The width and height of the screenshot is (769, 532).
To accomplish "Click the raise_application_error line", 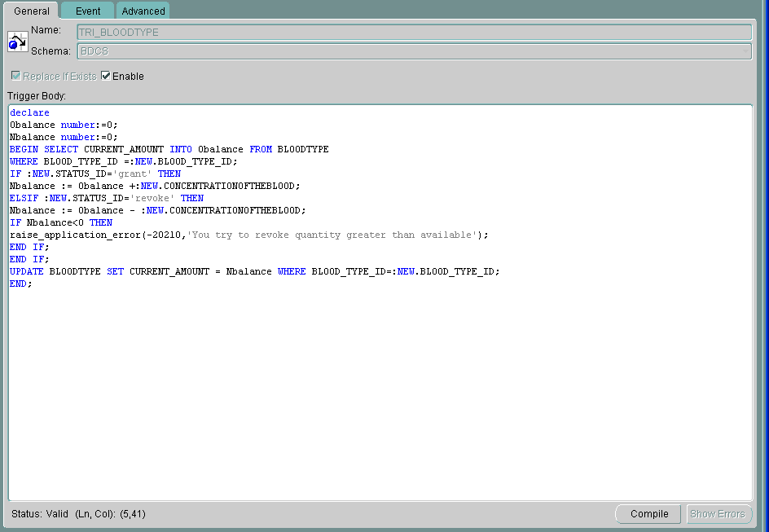I will click(248, 235).
